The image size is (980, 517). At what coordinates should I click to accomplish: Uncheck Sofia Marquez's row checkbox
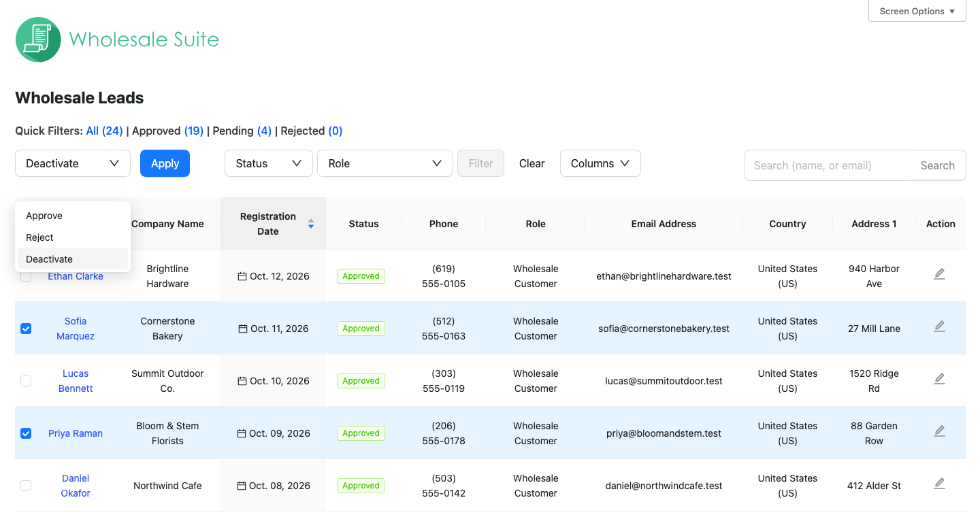click(26, 329)
